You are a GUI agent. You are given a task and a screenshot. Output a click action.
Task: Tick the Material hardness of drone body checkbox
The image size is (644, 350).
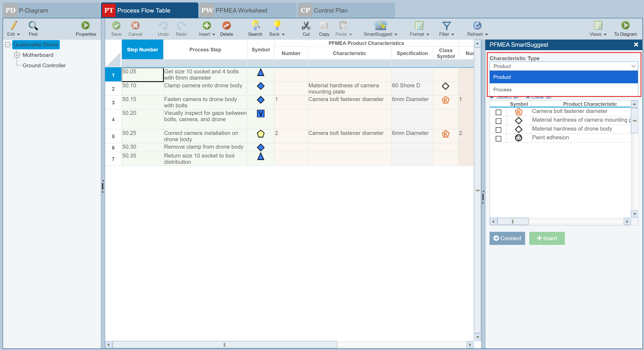498,130
